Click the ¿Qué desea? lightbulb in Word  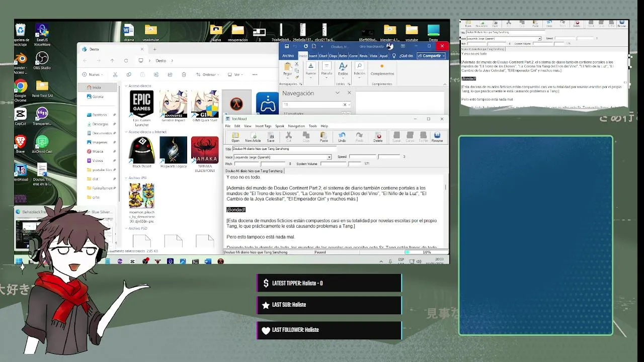tap(394, 56)
